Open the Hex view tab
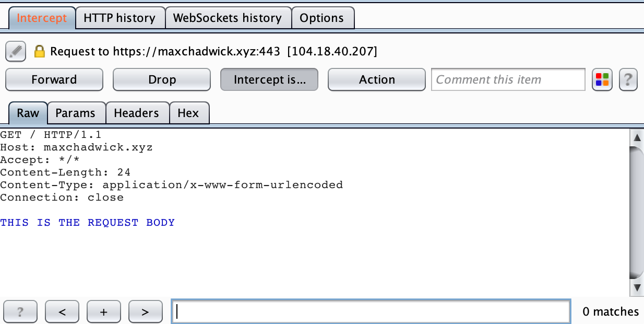The height and width of the screenshot is (324, 644). 188,113
